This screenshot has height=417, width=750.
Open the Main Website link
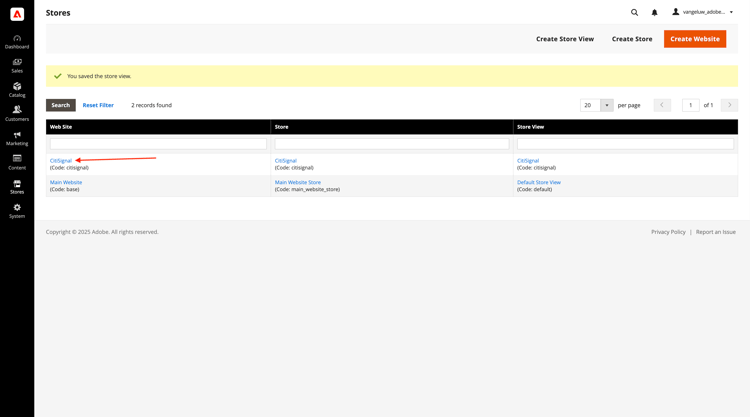pos(66,182)
